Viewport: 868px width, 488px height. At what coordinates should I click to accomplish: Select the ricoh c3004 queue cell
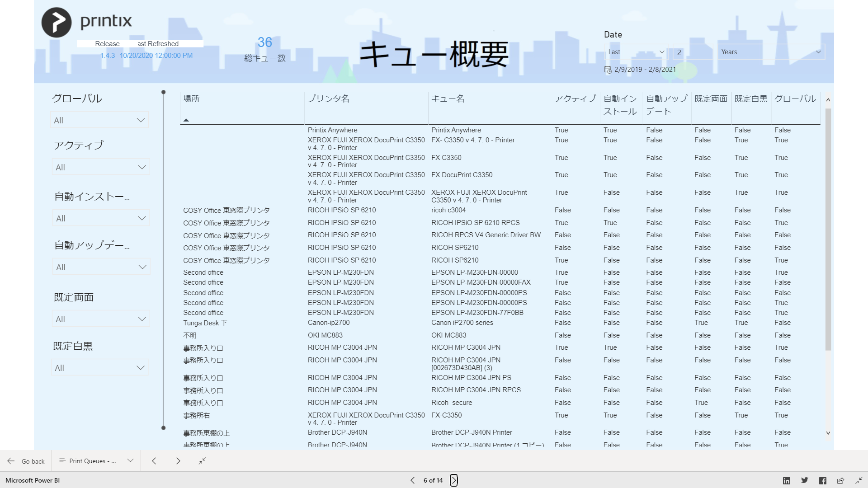pyautogui.click(x=448, y=210)
